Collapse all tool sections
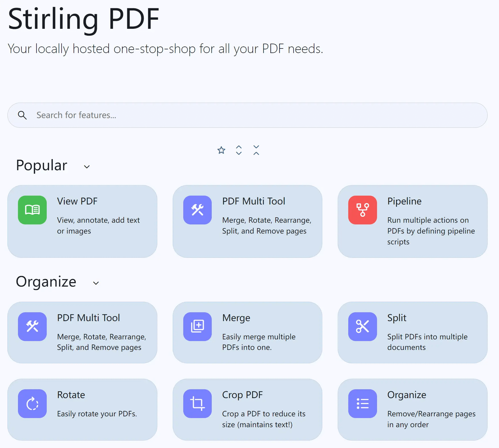Image resolution: width=499 pixels, height=448 pixels. (x=256, y=150)
